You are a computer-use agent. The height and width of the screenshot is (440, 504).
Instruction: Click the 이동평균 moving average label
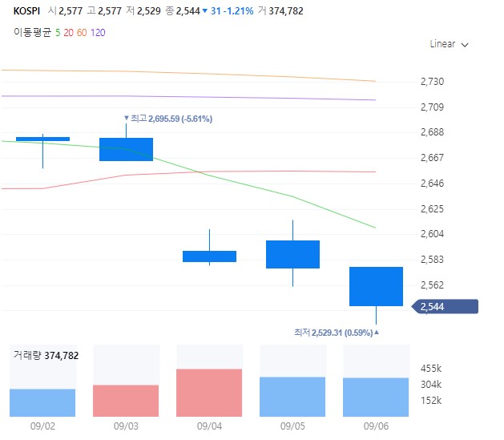tap(33, 33)
